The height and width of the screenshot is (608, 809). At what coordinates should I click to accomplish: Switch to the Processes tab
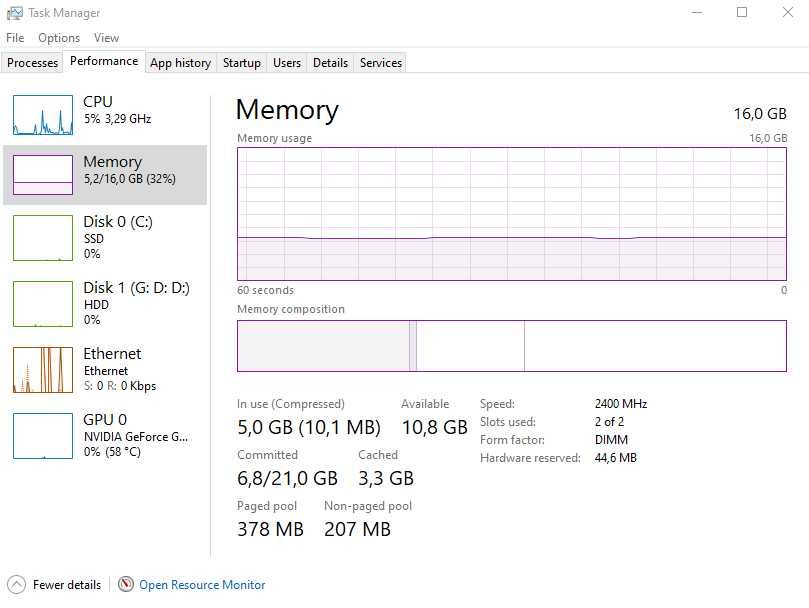click(x=33, y=62)
